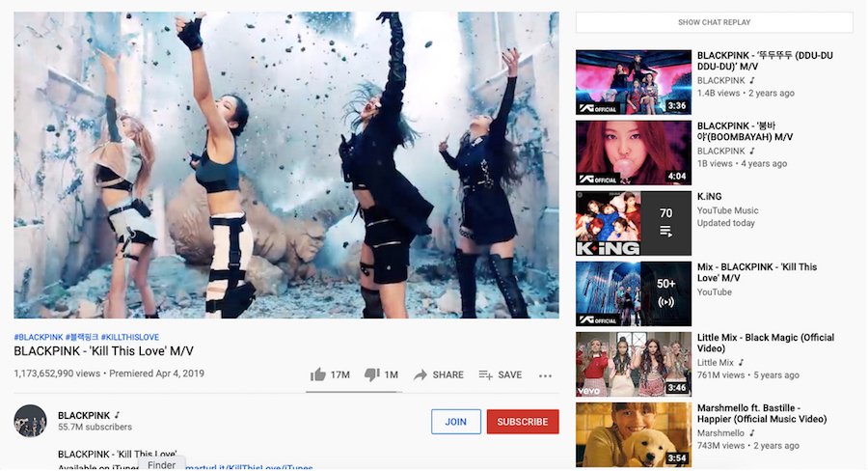Click the 1M dislikes count

392,375
